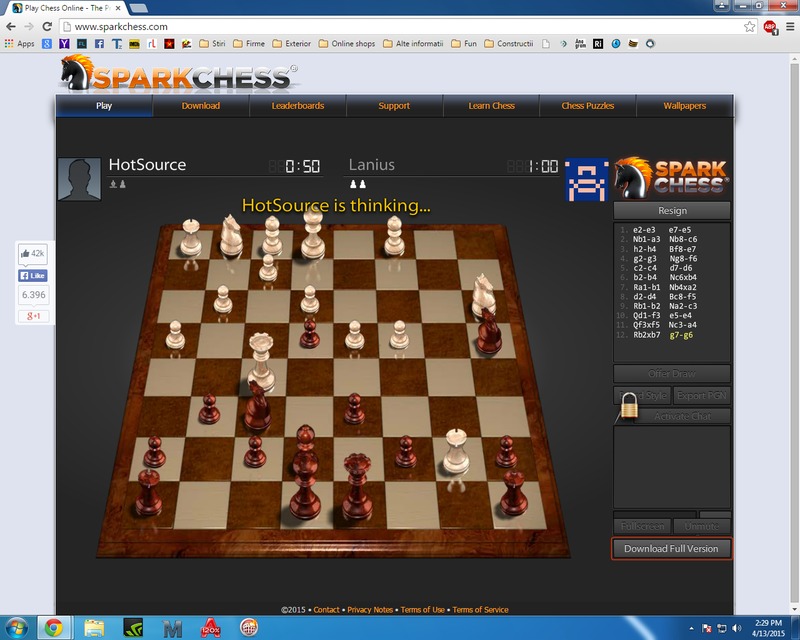Open the Nvidia app in the taskbar
The width and height of the screenshot is (800, 640).
[133, 628]
